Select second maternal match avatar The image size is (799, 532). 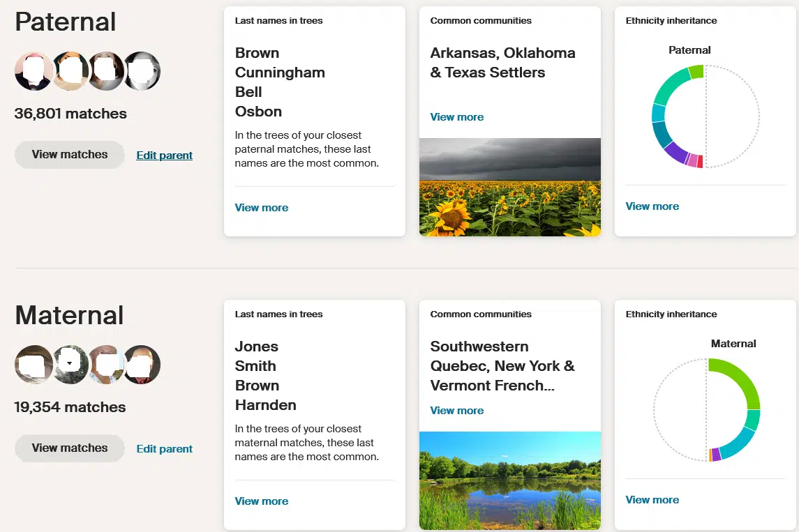point(71,365)
